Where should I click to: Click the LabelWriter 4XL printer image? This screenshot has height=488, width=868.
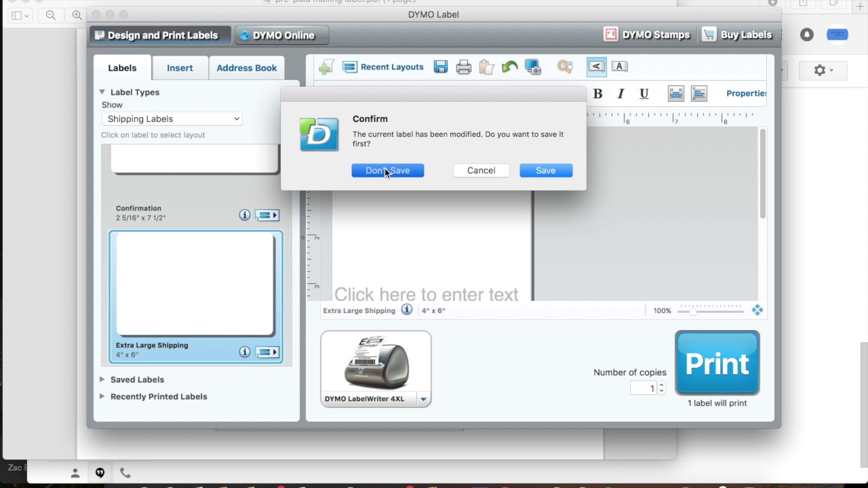coord(376,363)
